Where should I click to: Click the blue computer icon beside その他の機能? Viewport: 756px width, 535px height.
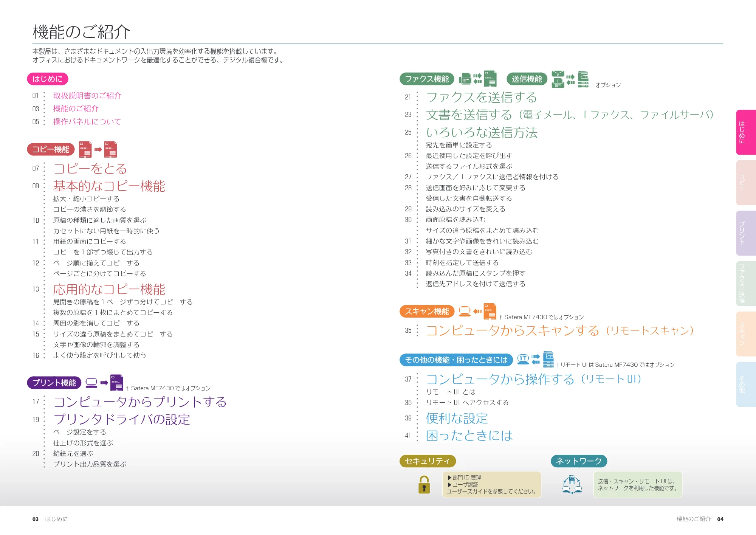coord(523,359)
